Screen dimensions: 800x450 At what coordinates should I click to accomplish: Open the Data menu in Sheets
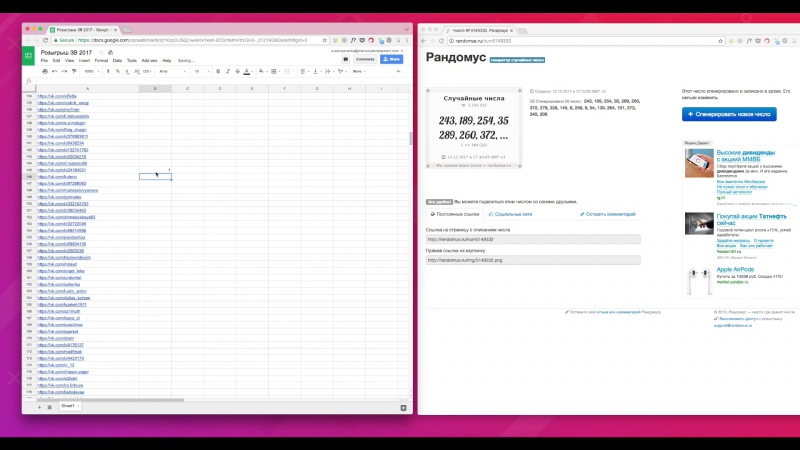coord(117,61)
